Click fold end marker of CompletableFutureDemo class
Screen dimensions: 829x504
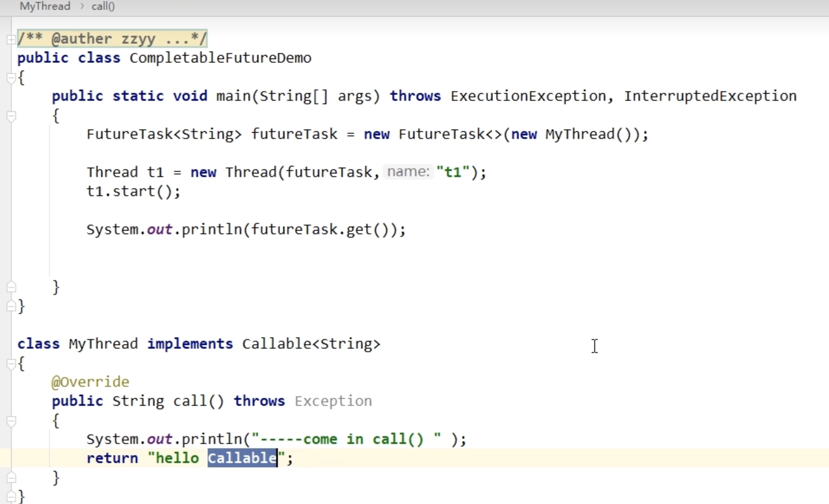11,306
